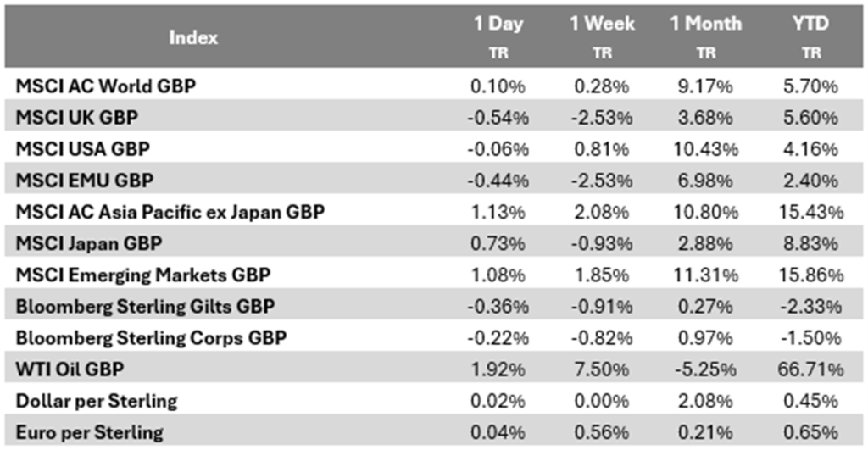
Task: Select the MSCI UK GBP row label
Action: pos(77,117)
